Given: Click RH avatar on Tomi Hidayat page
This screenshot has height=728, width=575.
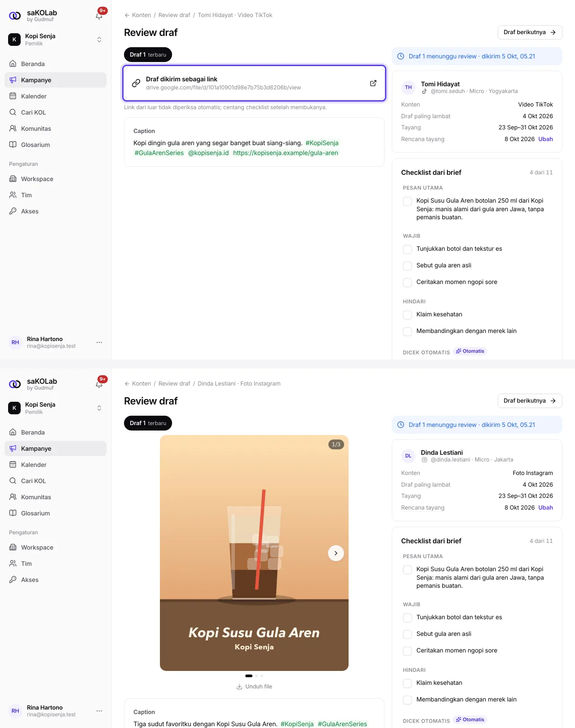Looking at the screenshot, I should click(15, 342).
